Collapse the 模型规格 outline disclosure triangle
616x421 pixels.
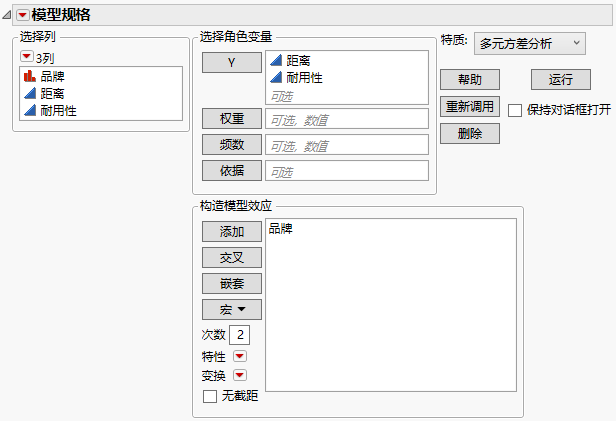coord(6,15)
